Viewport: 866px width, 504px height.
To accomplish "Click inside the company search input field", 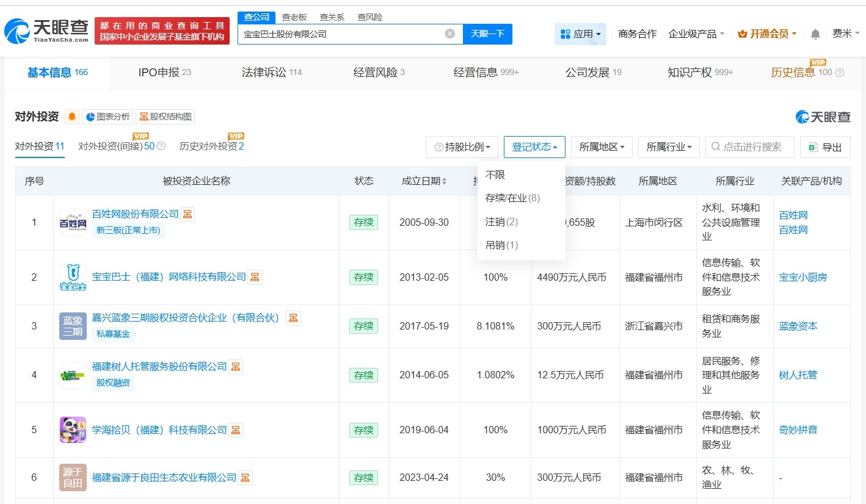I will coord(342,34).
